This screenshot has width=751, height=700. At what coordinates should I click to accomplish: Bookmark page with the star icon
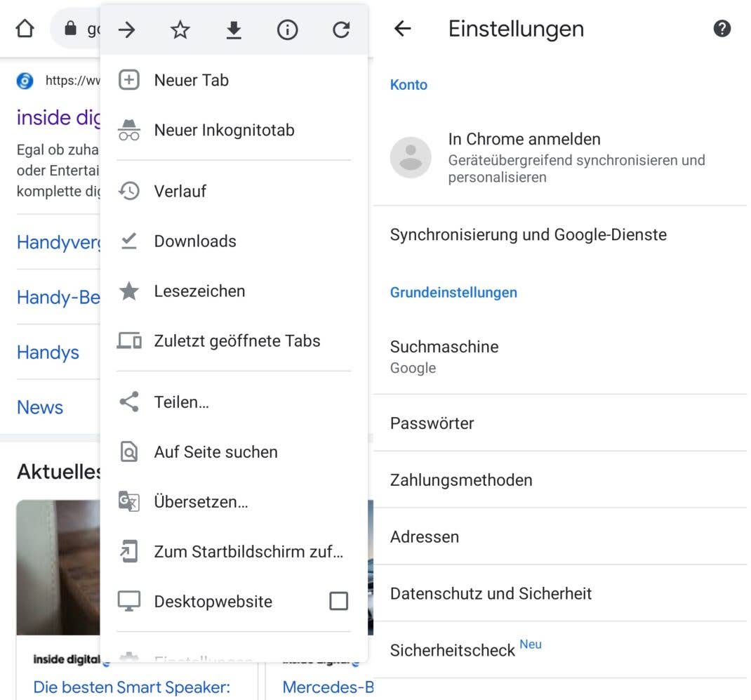tap(180, 29)
